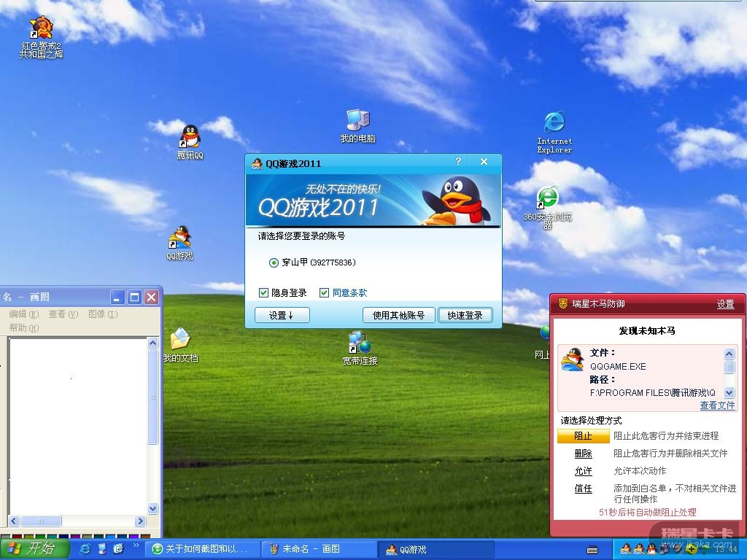The height and width of the screenshot is (560, 747).
Task: Open the 设置 dropdown button in QQ游戏 dialog
Action: tap(282, 315)
